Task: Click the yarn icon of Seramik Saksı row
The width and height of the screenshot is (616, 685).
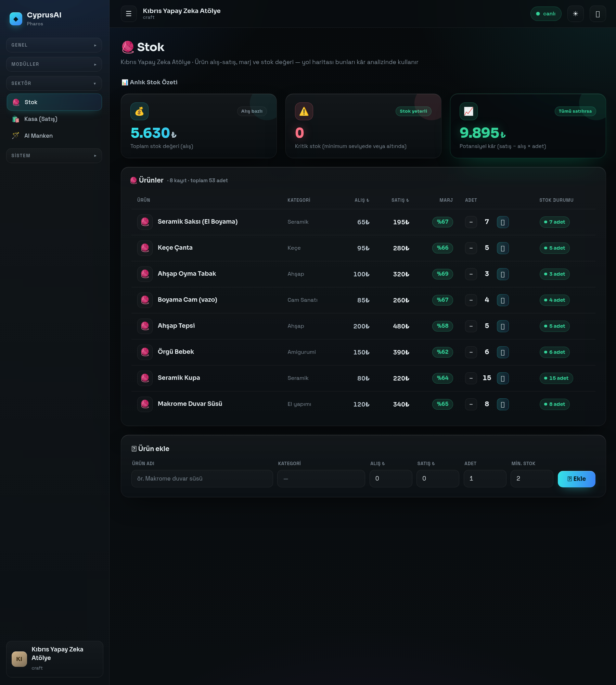Action: point(145,222)
